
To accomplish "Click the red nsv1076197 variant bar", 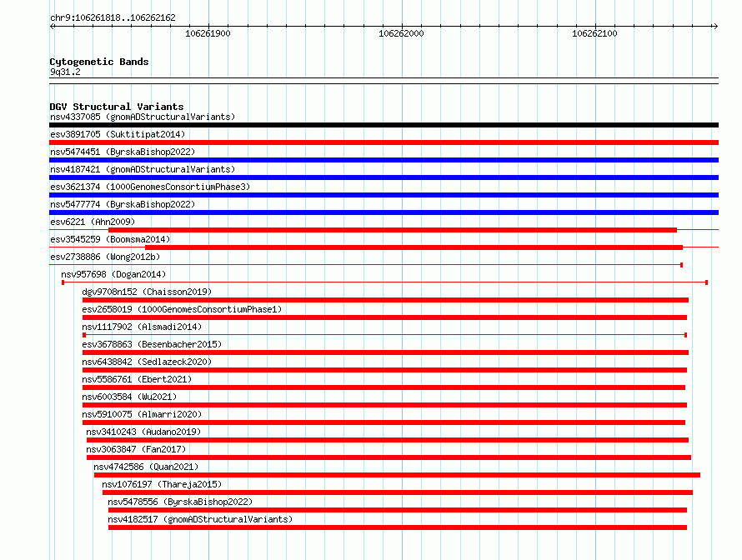I will [x=398, y=492].
